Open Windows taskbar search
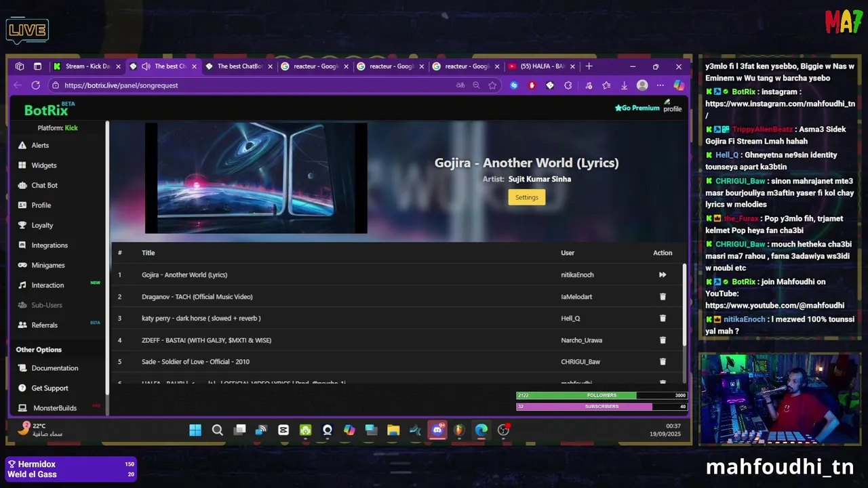The height and width of the screenshot is (488, 868). tap(217, 430)
